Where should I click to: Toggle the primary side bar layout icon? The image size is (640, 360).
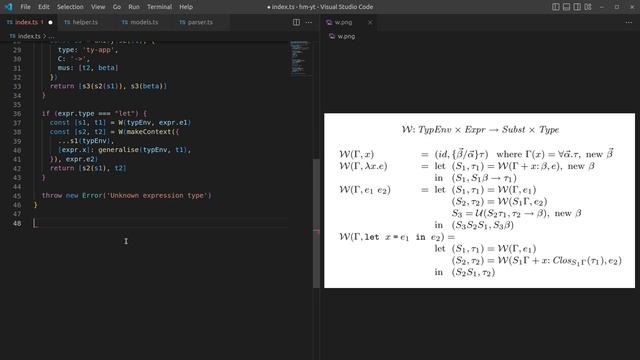pos(556,7)
